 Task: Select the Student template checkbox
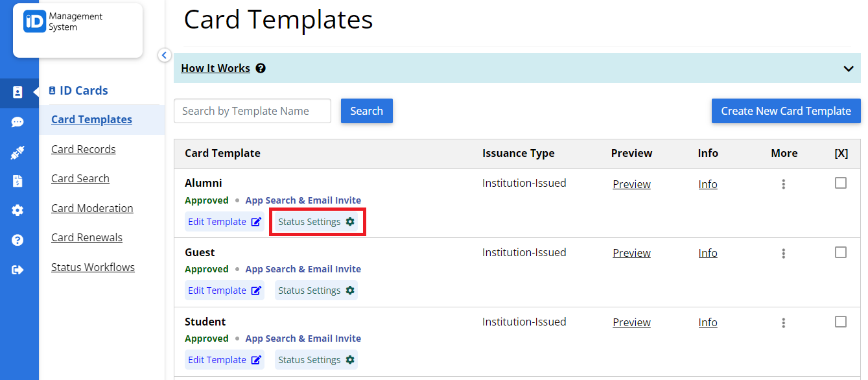click(841, 321)
